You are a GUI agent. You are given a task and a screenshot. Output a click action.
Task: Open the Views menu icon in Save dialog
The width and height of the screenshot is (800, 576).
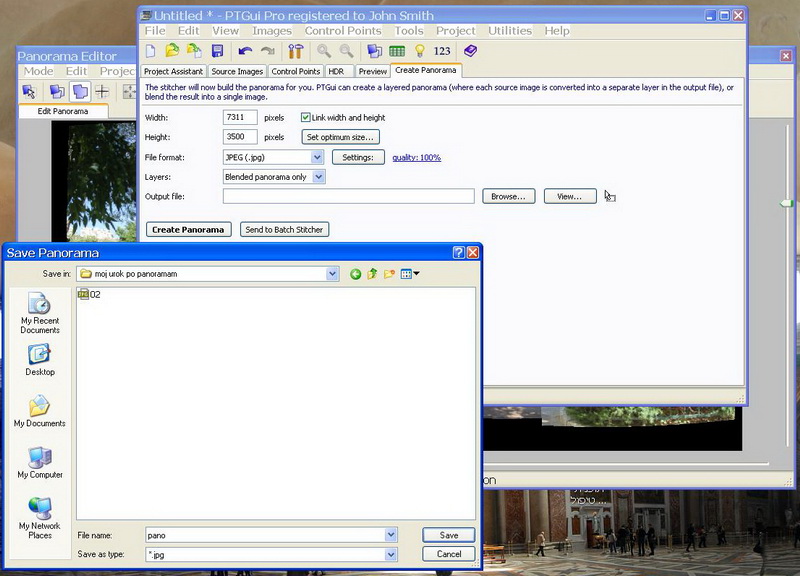click(x=410, y=274)
